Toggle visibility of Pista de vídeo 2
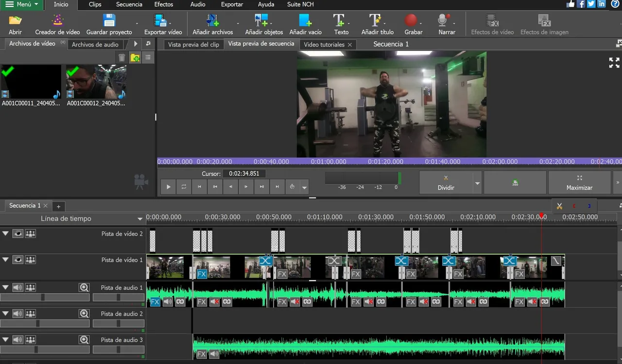 pyautogui.click(x=18, y=233)
